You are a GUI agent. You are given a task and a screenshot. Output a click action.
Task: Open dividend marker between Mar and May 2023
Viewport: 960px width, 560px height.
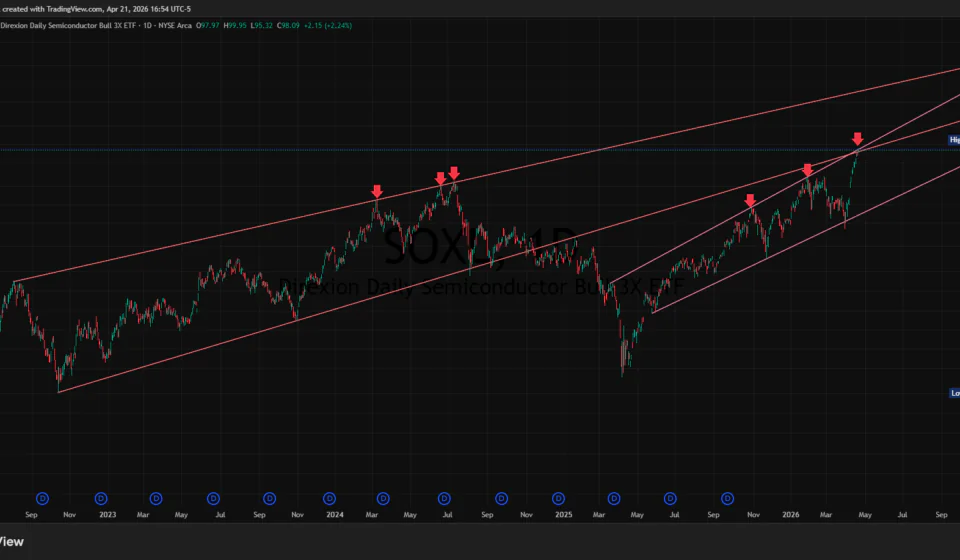pyautogui.click(x=156, y=499)
